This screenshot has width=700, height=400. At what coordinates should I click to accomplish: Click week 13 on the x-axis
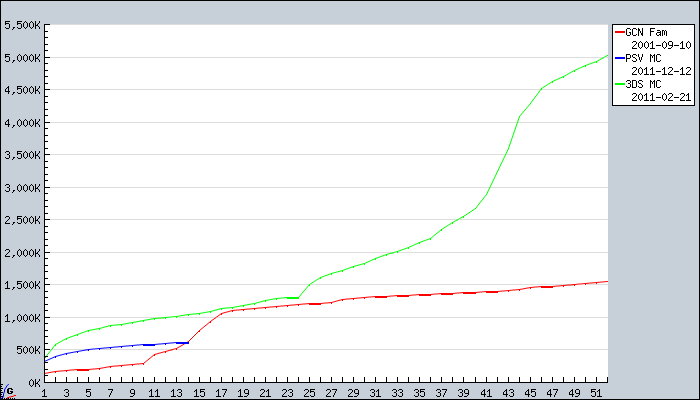coord(177,393)
